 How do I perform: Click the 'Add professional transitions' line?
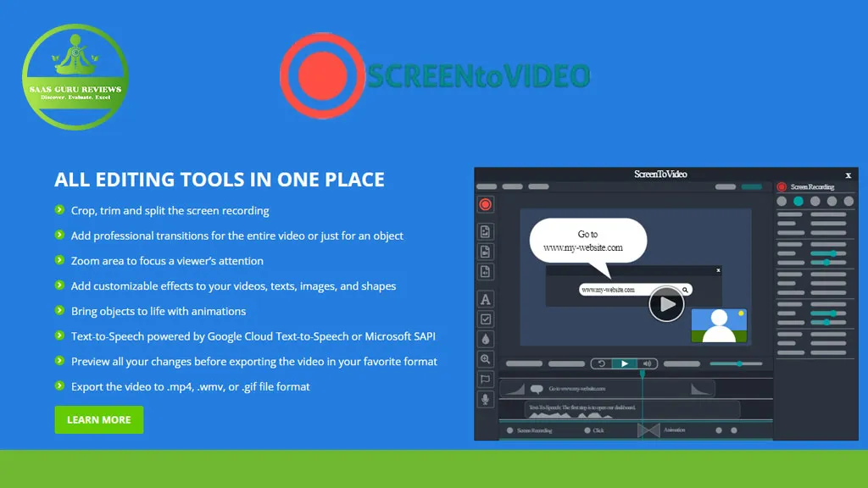[237, 236]
